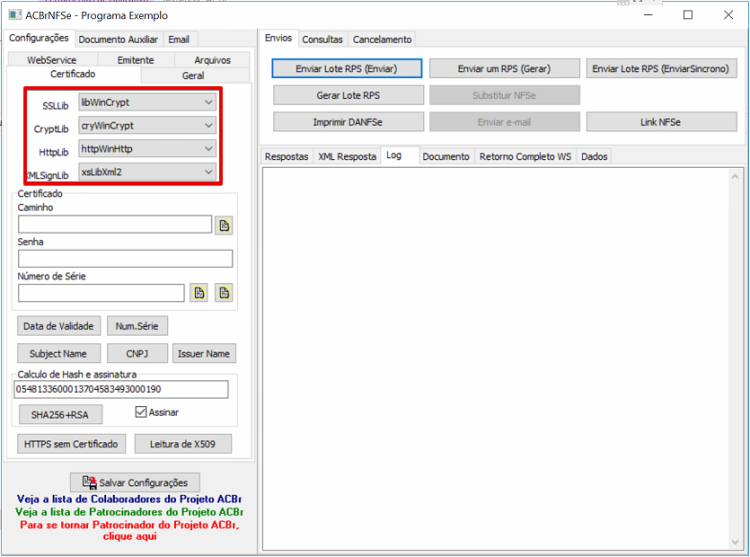Switch to WebService tab
The height and width of the screenshot is (557, 750).
point(52,60)
